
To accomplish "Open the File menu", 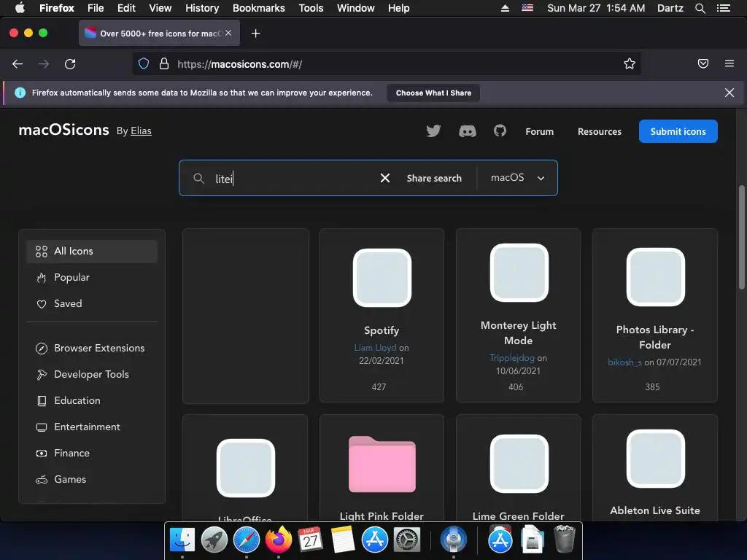I will coord(96,8).
